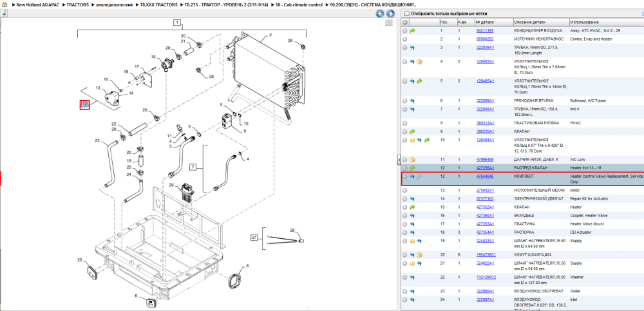Viewport: 644px width, 311px height.
Task: Click yellow note icon in position 10 row
Action: pyautogui.click(x=412, y=140)
